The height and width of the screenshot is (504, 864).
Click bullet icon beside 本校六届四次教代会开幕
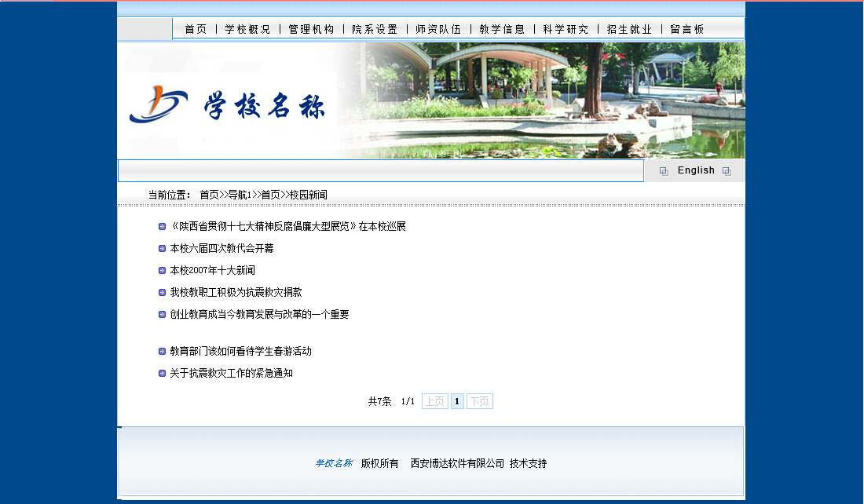click(x=162, y=248)
